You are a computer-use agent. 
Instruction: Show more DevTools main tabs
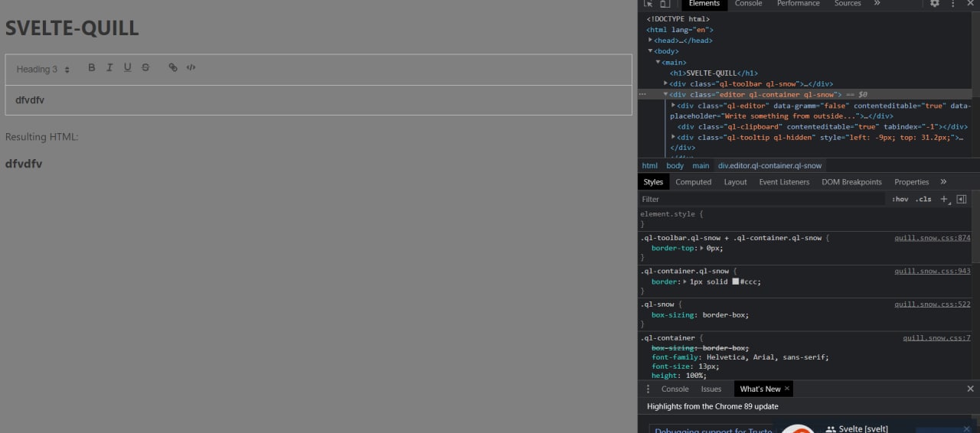(877, 4)
